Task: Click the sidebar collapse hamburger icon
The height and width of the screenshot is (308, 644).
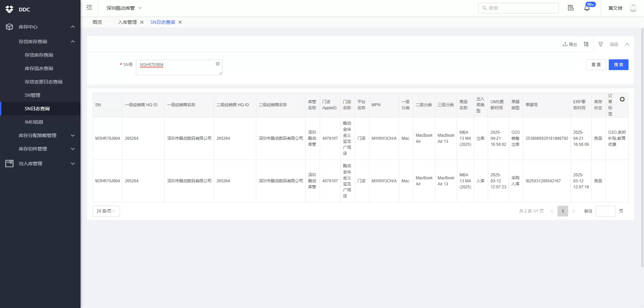Action: [x=89, y=8]
